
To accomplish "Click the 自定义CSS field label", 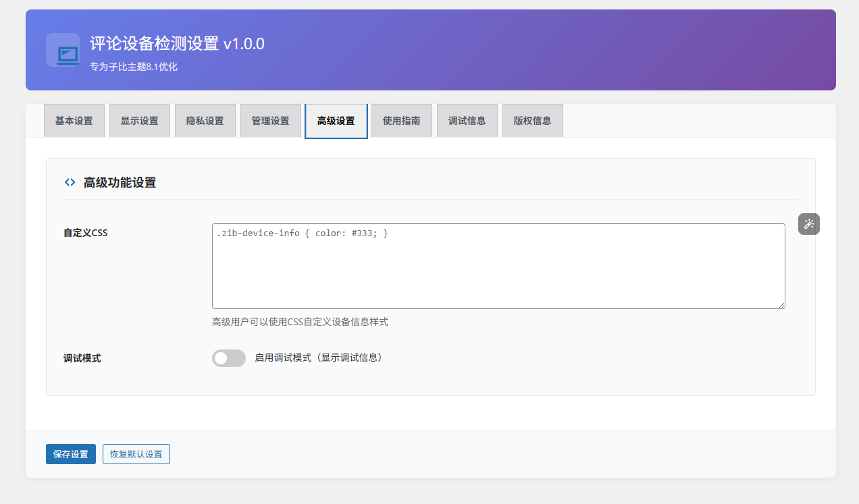I will [86, 233].
